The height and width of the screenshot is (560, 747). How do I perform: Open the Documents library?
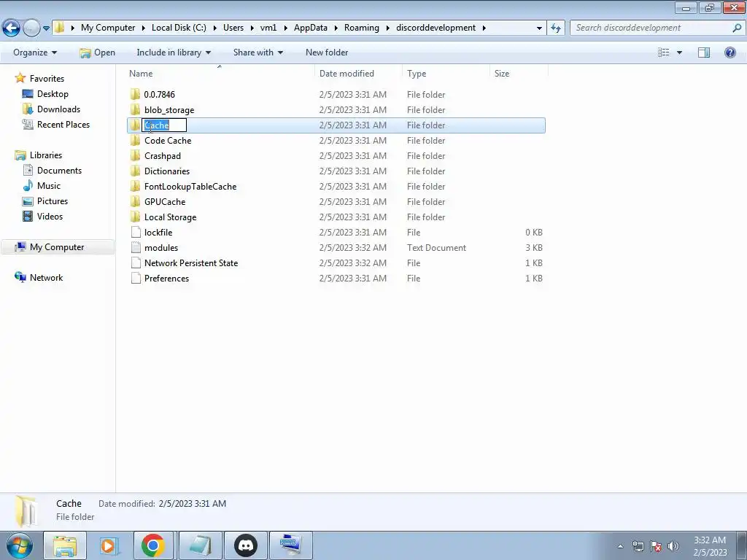59,171
